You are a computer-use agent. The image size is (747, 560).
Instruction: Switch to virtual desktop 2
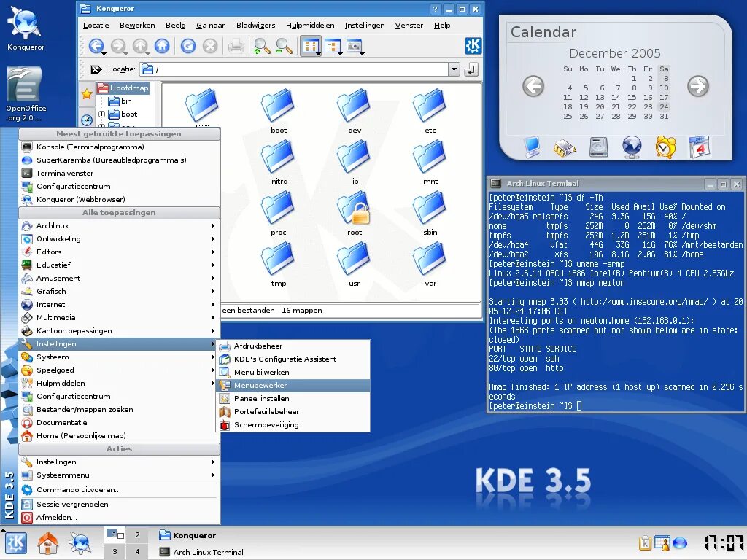[137, 534]
